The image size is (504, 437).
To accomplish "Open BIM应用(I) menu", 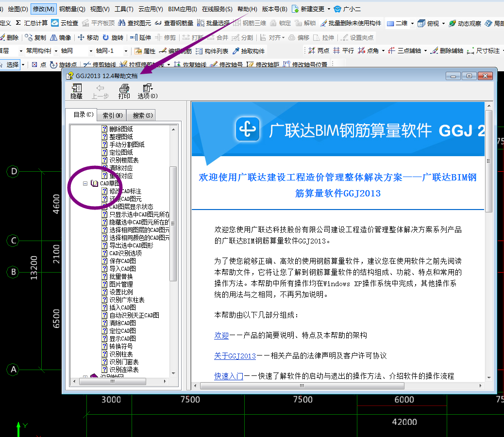I will point(182,9).
